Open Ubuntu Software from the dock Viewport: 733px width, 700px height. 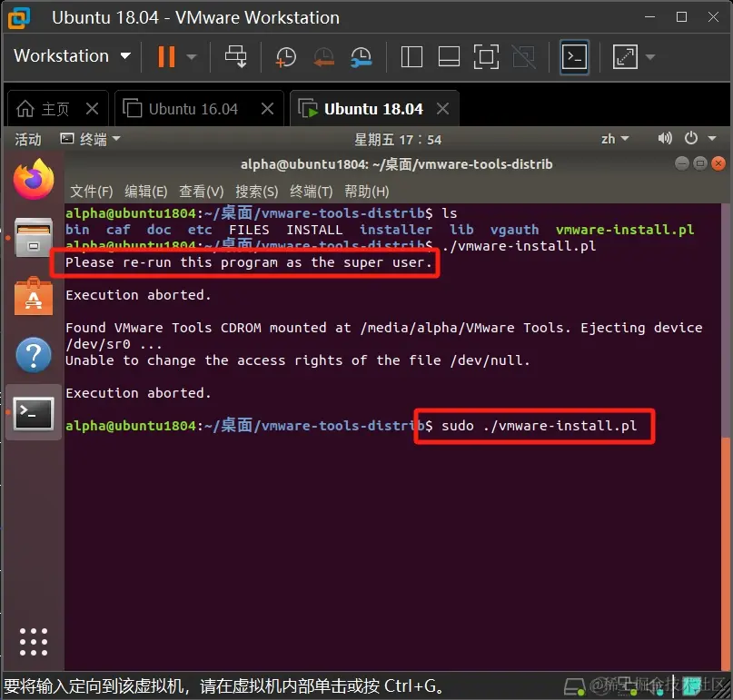tap(34, 296)
